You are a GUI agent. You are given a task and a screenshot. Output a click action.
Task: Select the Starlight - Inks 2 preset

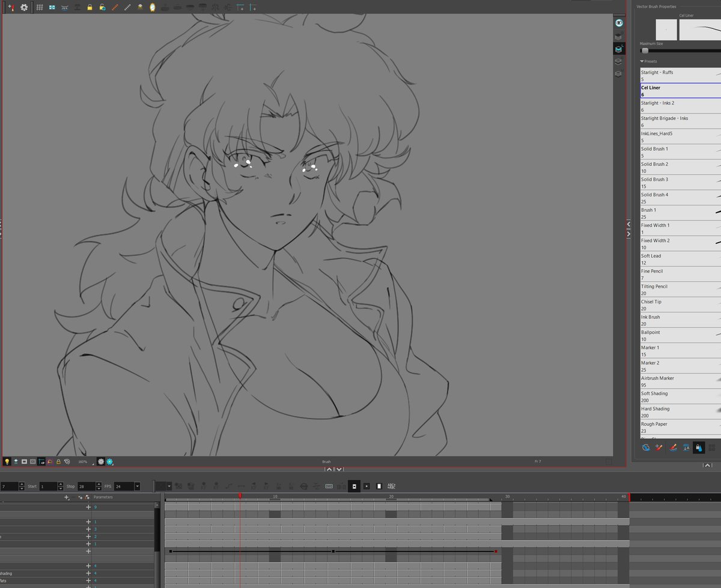point(680,106)
